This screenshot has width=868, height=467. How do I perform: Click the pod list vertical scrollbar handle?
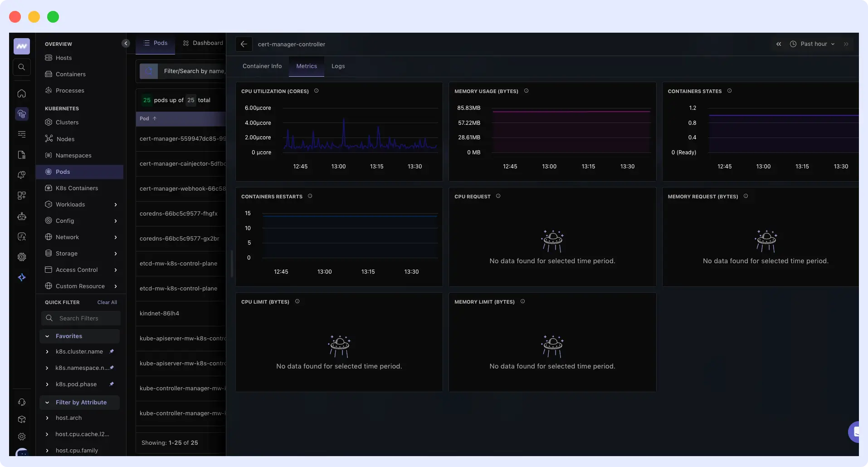(x=232, y=263)
